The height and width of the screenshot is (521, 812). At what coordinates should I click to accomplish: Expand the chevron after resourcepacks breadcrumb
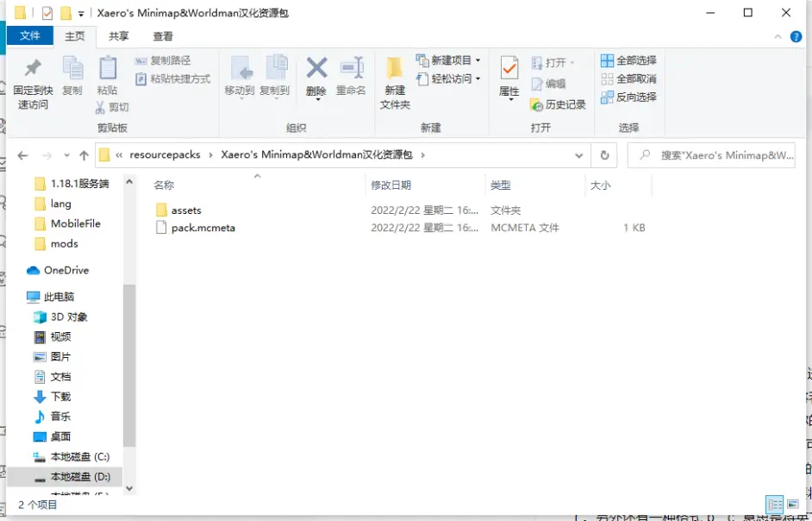click(x=211, y=155)
